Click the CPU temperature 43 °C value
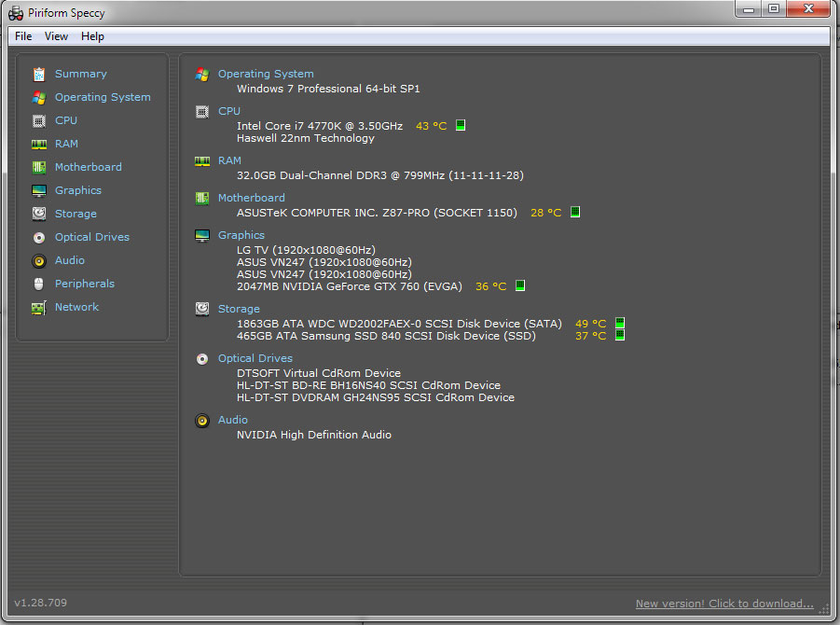The image size is (840, 625). 432,126
